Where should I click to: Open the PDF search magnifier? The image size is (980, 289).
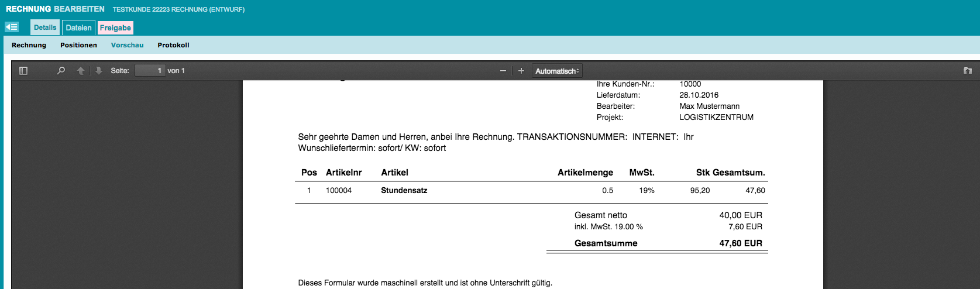61,71
